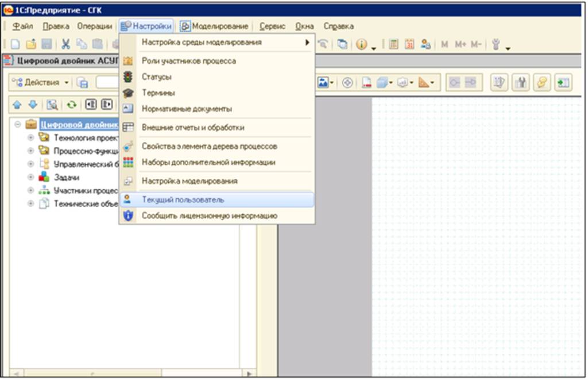Click the orange info icon in toolbar
The width and height of the screenshot is (588, 380).
[x=361, y=44]
